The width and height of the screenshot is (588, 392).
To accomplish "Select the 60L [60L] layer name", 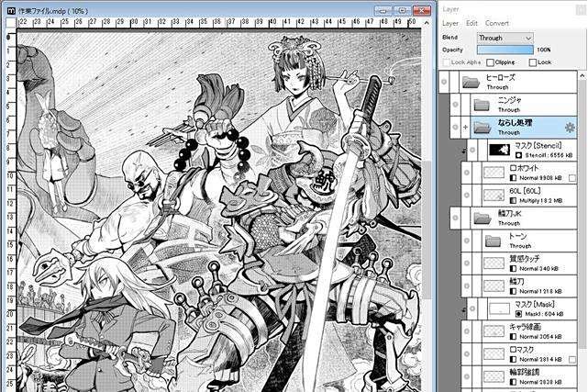I will [x=525, y=191].
